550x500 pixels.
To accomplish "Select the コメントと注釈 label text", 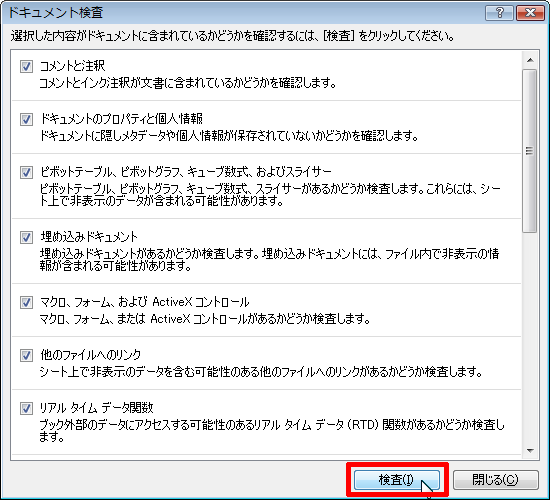I will coord(73,66).
